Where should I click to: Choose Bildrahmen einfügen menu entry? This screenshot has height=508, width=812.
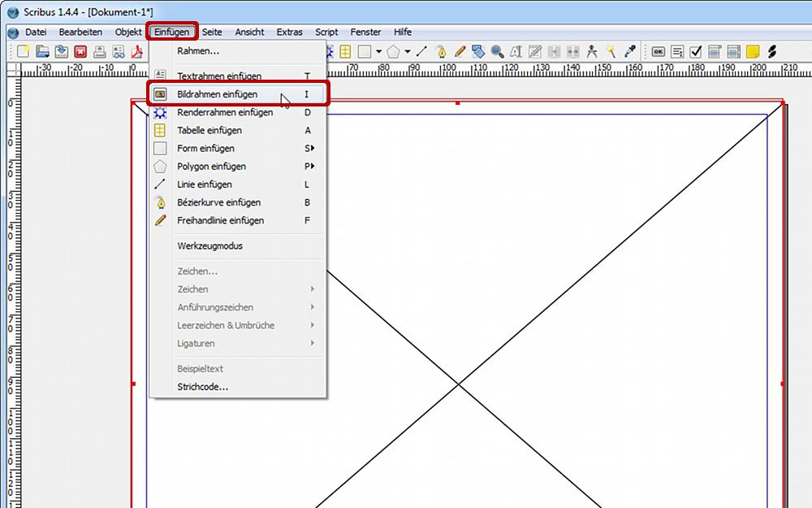point(238,93)
